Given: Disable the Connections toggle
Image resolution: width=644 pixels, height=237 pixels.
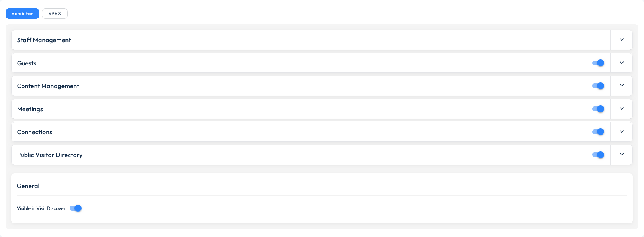Looking at the screenshot, I should (598, 132).
